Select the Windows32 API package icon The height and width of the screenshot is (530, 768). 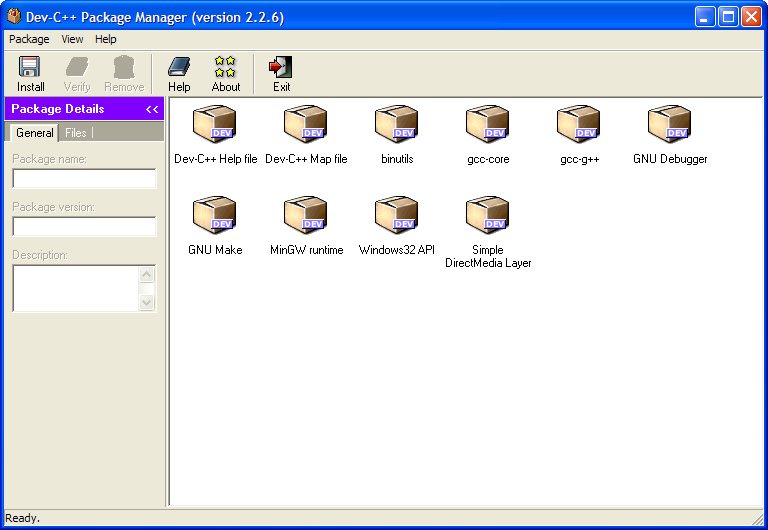coord(397,215)
